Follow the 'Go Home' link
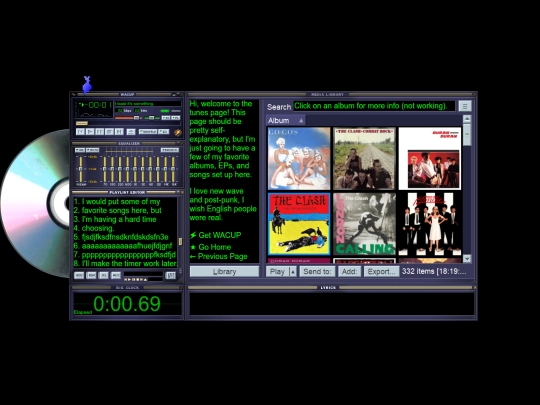This screenshot has height=405, width=540. click(x=210, y=247)
